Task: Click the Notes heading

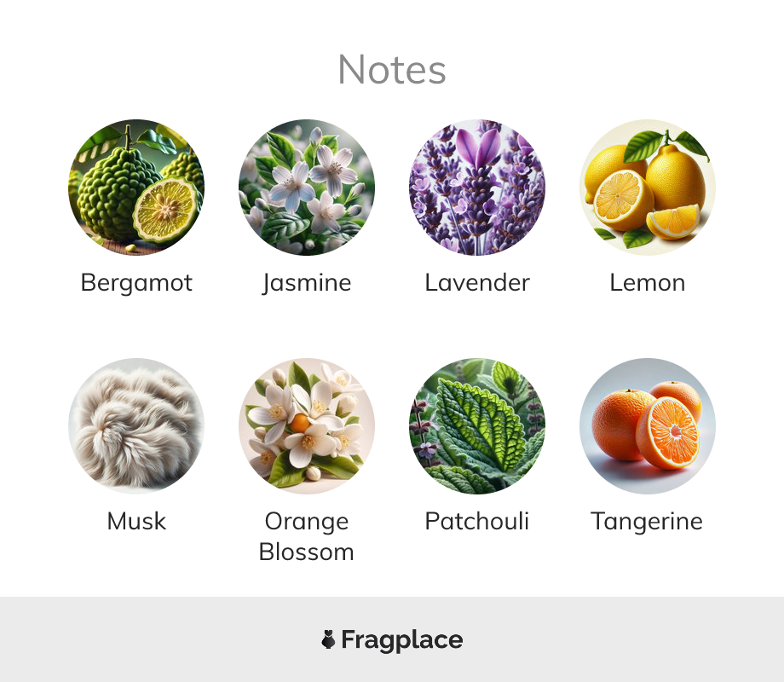Action: [x=392, y=70]
